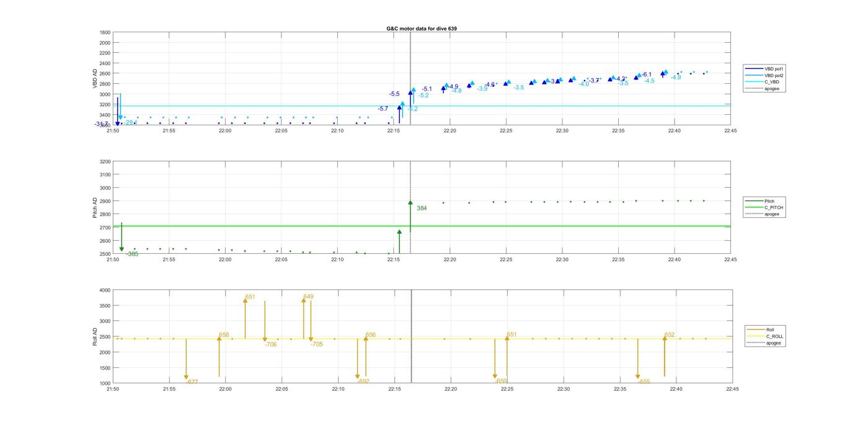
Task: Click the '-5.7' VBD rate label
Action: point(383,109)
